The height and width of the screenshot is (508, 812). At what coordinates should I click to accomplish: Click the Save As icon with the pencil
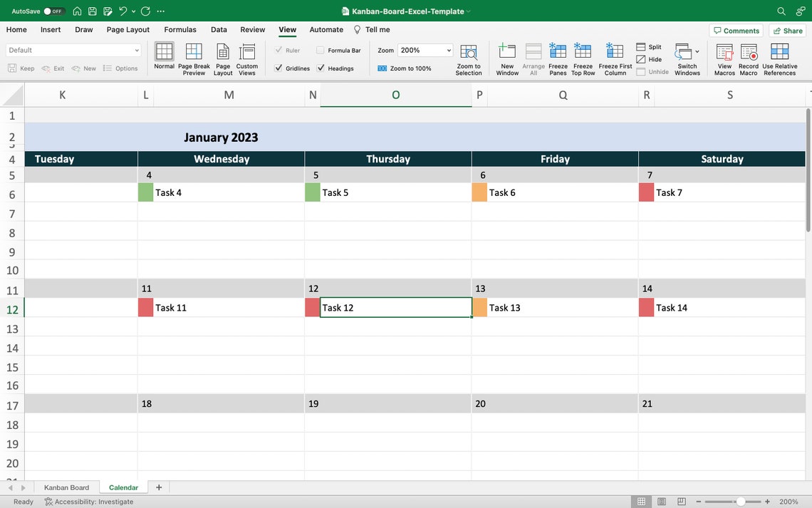pyautogui.click(x=108, y=11)
